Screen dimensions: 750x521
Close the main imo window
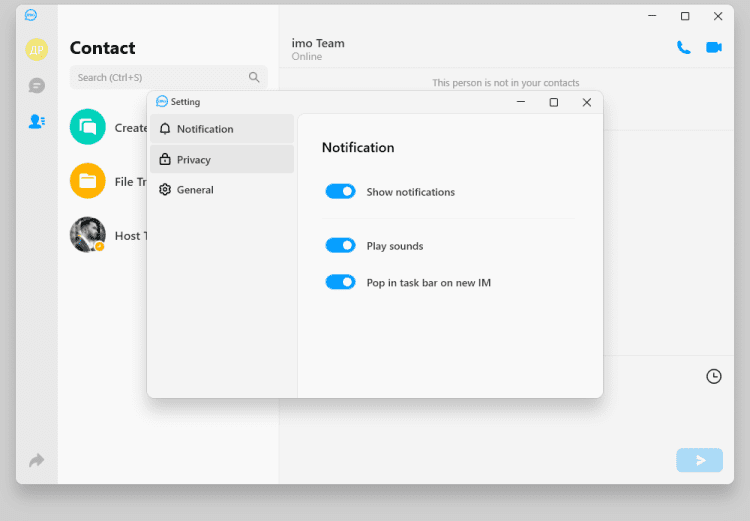coord(717,16)
